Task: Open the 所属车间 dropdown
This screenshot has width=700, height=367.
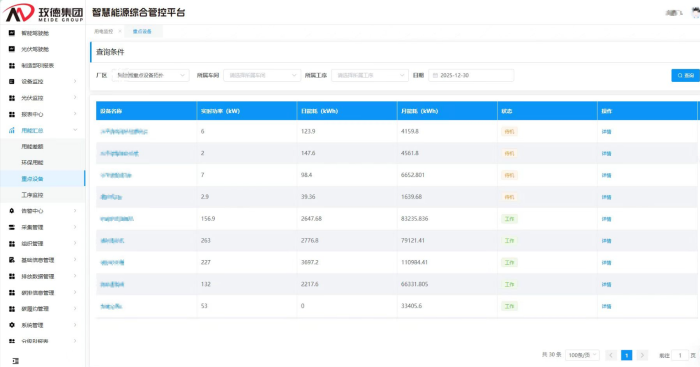Action: point(262,75)
